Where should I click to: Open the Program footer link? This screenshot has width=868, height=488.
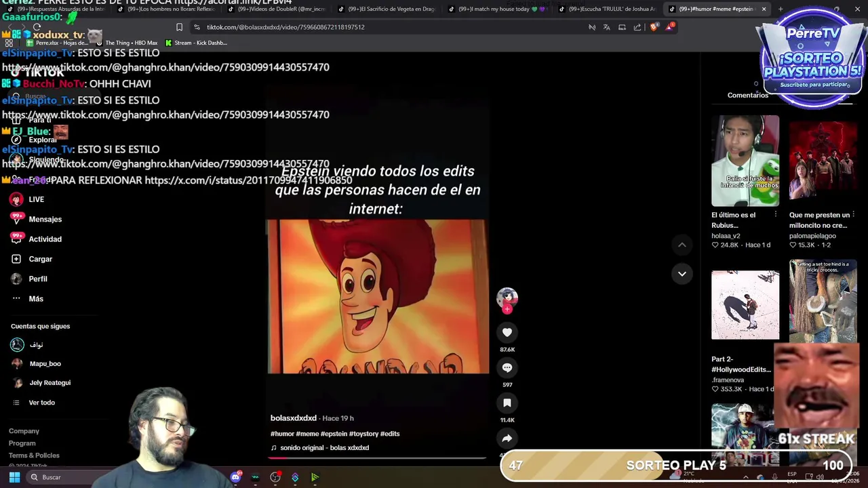[x=22, y=443]
